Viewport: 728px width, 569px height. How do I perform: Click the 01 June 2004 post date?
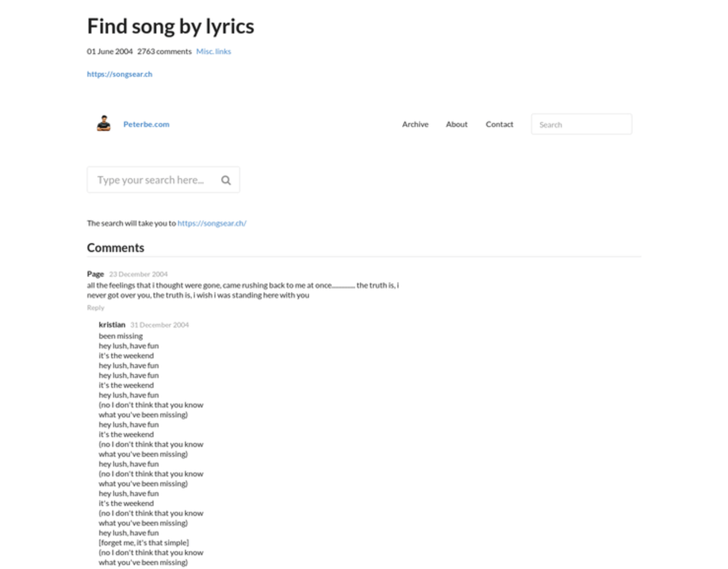[110, 51]
